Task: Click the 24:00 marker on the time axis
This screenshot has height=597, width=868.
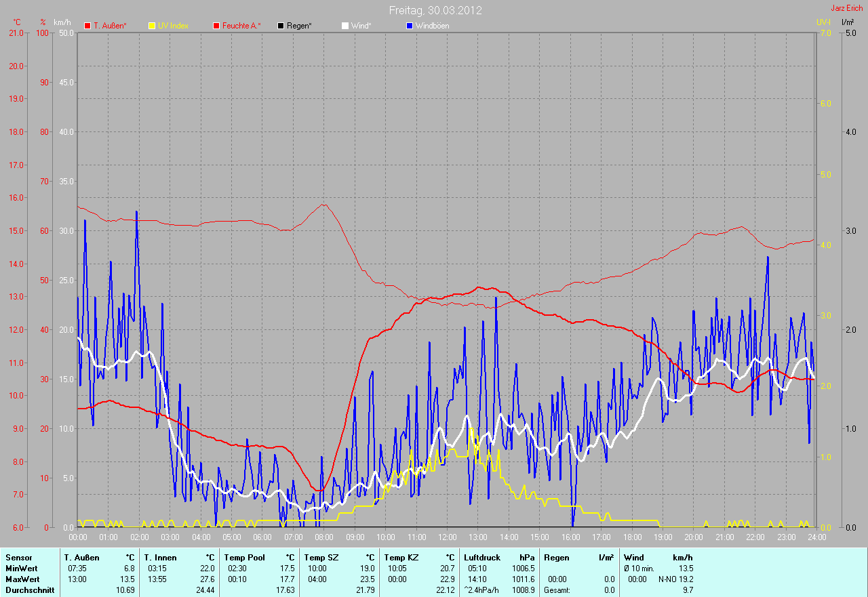Action: (x=816, y=537)
